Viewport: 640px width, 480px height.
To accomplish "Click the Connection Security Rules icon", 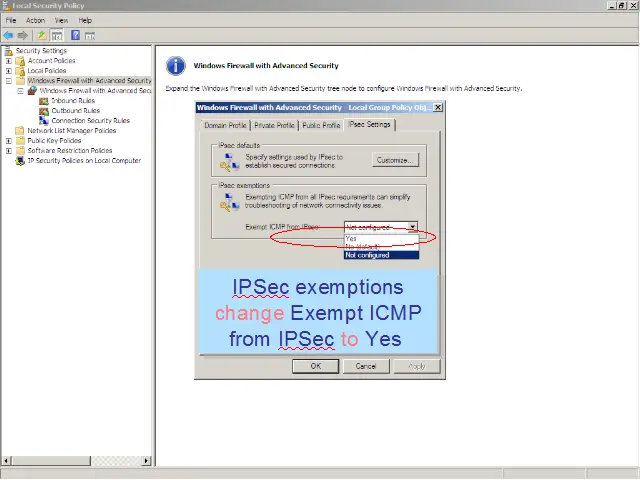I will tap(44, 121).
